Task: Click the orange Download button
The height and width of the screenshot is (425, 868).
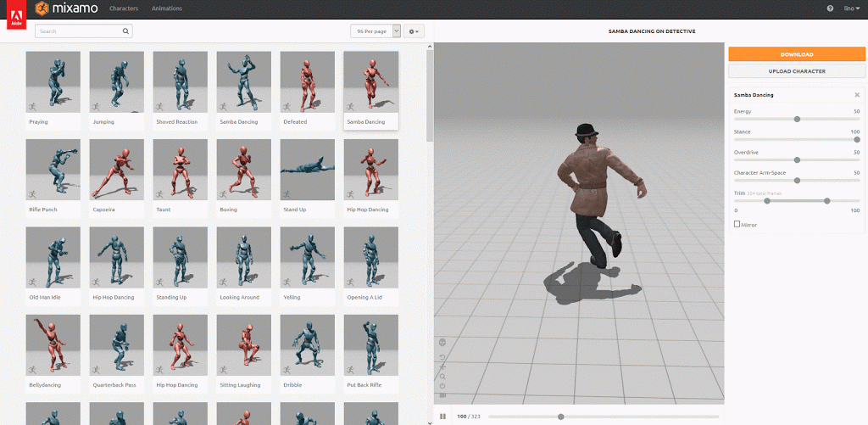Action: pos(797,54)
